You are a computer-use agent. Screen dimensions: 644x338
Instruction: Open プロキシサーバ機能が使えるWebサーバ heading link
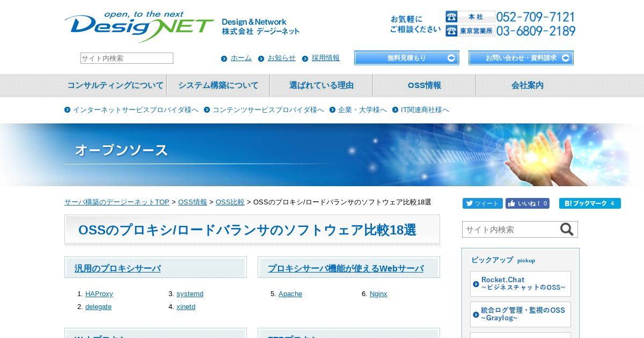(346, 269)
